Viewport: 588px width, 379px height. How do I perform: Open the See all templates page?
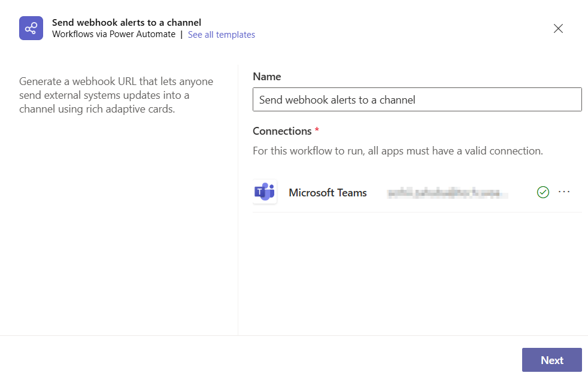pos(221,35)
